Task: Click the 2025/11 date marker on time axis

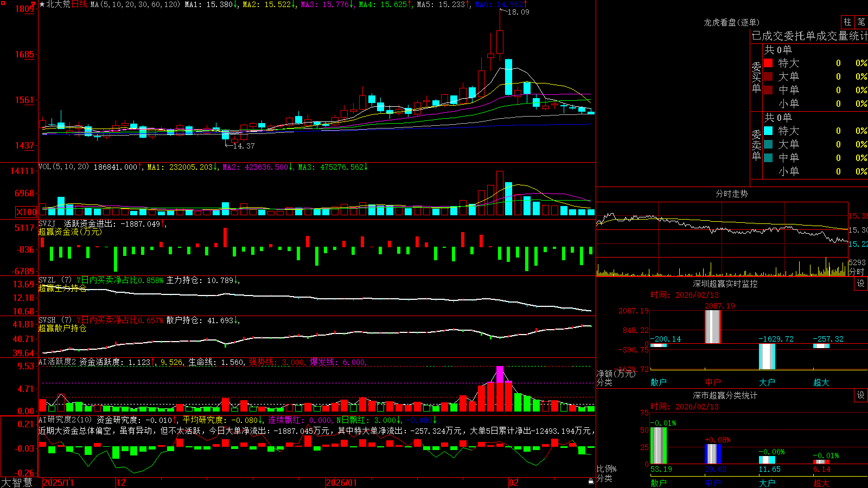Action: pos(58,483)
